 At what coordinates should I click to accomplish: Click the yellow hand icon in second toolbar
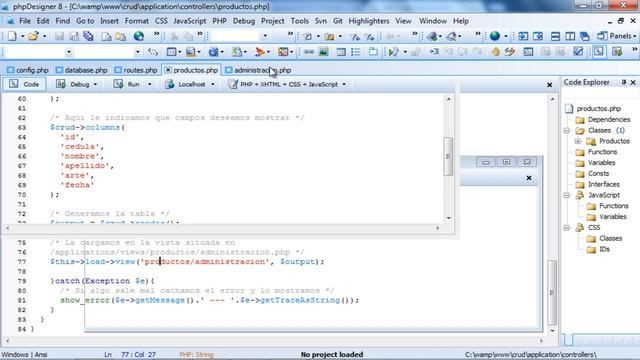[x=495, y=52]
